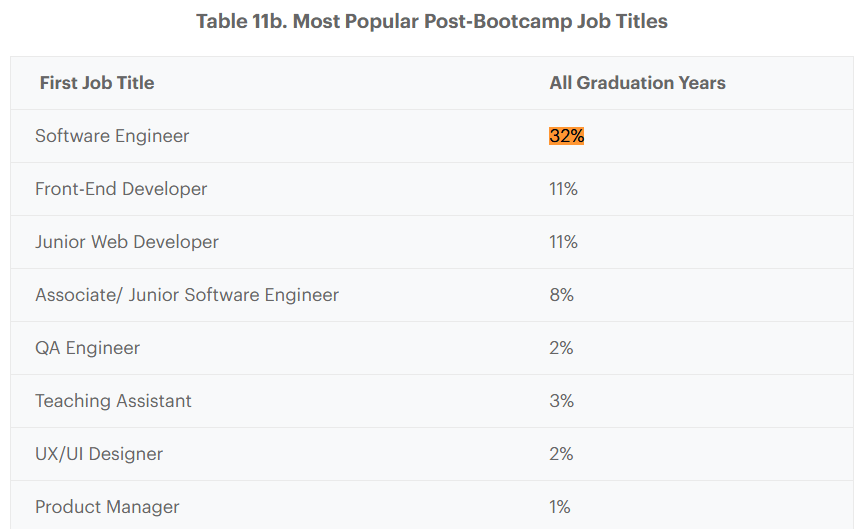
Task: Click the 1% percentage value
Action: pyautogui.click(x=560, y=507)
